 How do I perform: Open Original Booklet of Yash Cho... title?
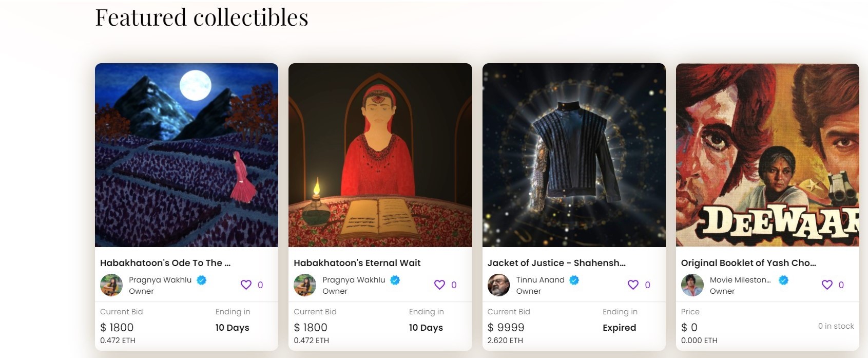[748, 263]
